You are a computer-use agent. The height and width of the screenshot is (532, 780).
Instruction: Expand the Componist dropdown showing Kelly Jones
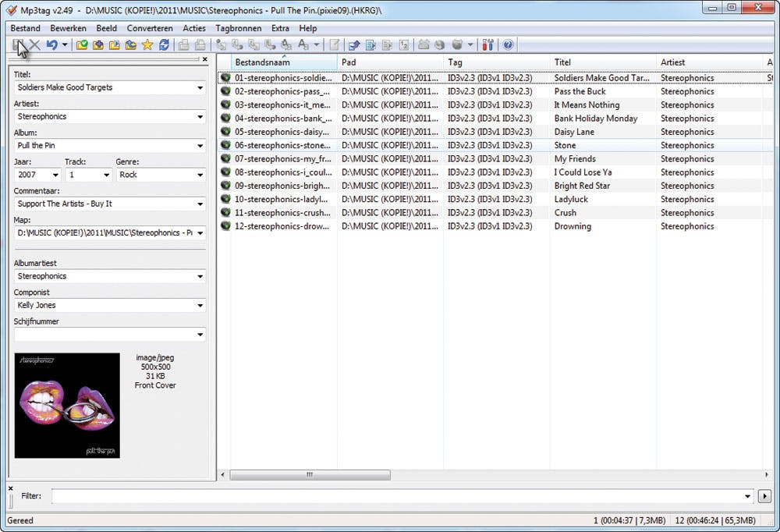[200, 306]
